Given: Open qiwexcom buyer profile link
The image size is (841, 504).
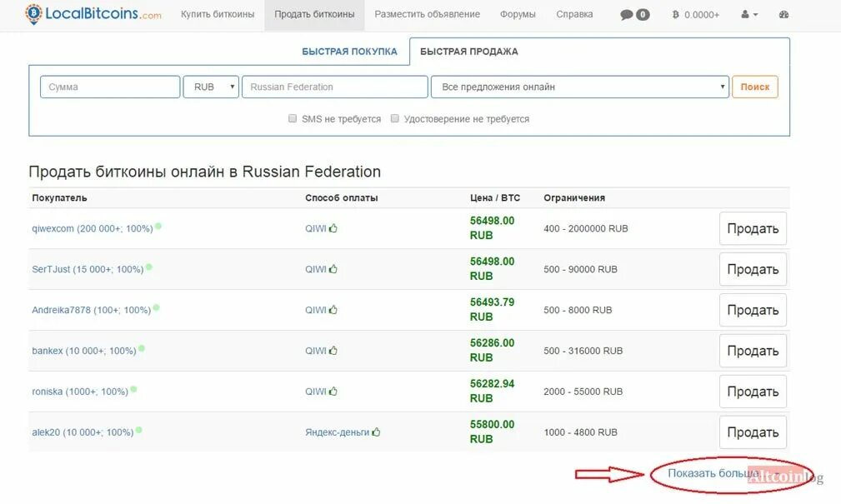Looking at the screenshot, I should (x=93, y=228).
